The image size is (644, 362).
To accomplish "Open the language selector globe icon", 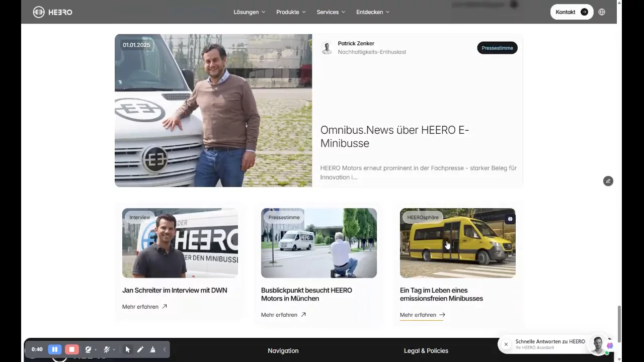I will (x=602, y=12).
